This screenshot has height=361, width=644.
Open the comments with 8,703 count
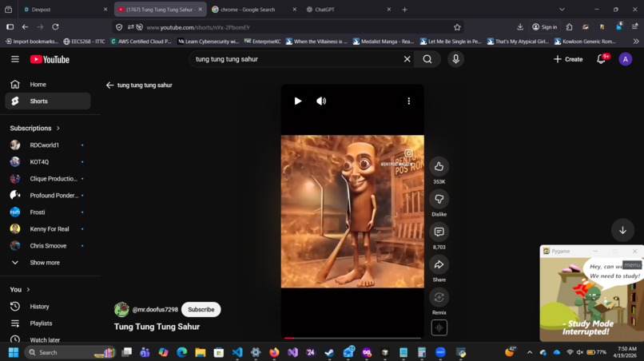[439, 232]
